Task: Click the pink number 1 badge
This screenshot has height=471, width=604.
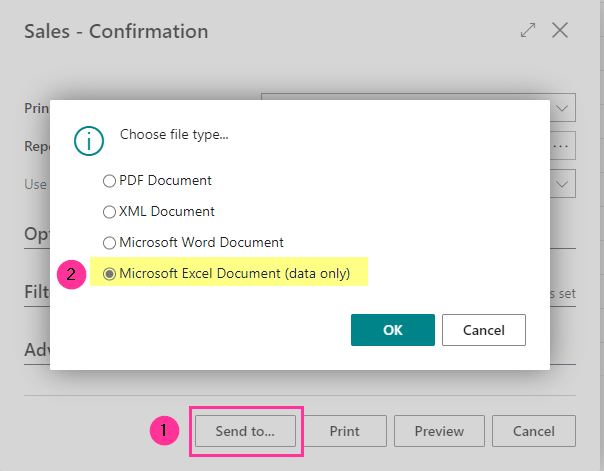Action: coord(165,431)
